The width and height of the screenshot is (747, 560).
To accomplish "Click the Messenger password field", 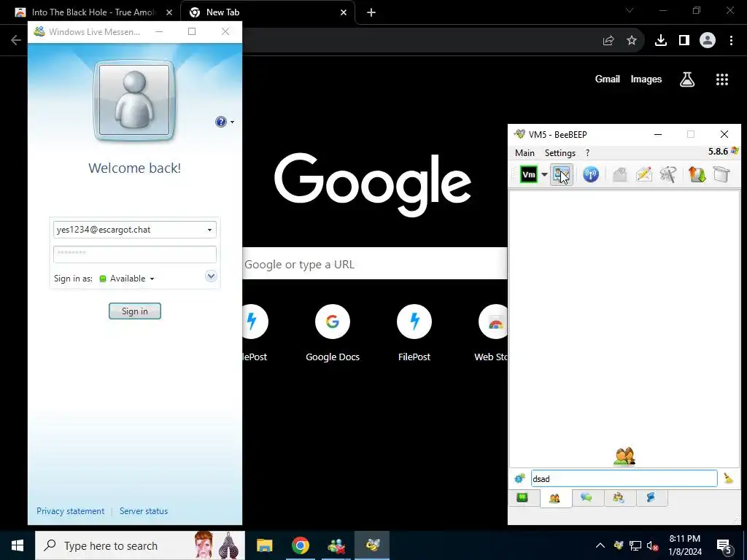I will pos(135,254).
